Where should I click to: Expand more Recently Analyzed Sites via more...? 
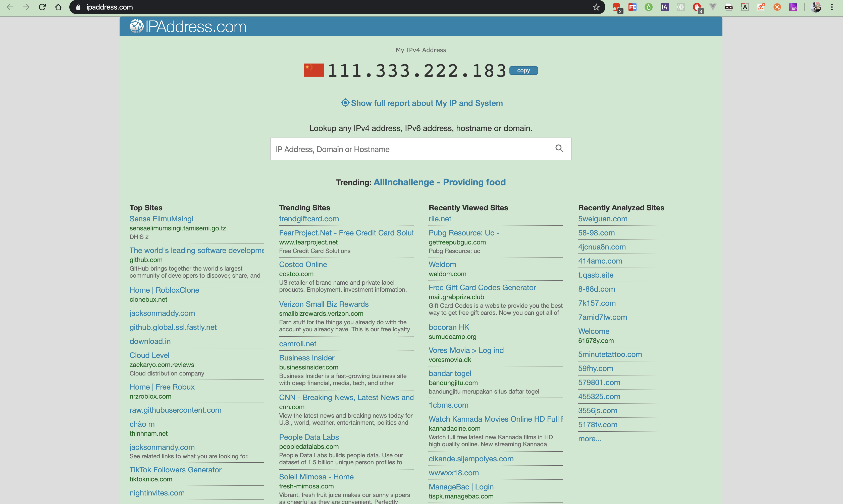(590, 438)
